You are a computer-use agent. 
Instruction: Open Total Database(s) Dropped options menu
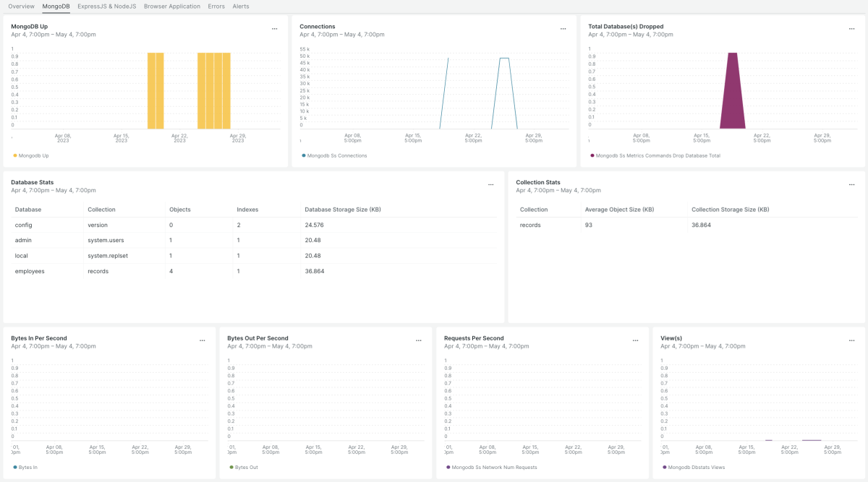[x=851, y=29]
